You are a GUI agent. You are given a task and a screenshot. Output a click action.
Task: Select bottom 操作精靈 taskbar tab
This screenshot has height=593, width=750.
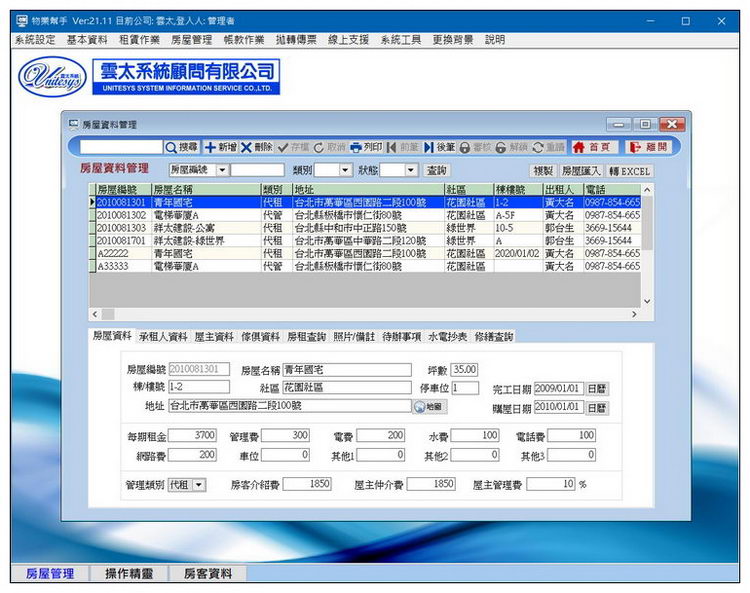[129, 573]
